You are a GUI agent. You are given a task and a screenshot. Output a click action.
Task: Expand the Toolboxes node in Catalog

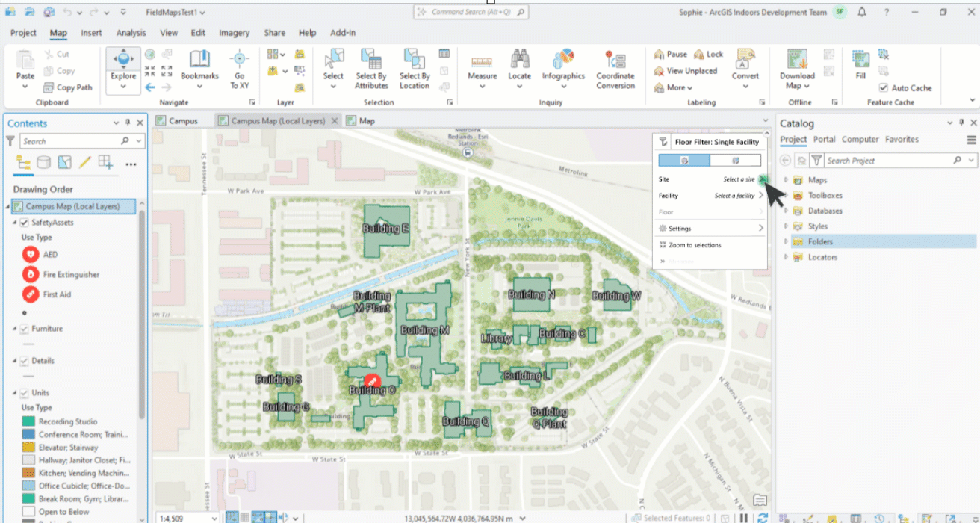[x=786, y=196]
